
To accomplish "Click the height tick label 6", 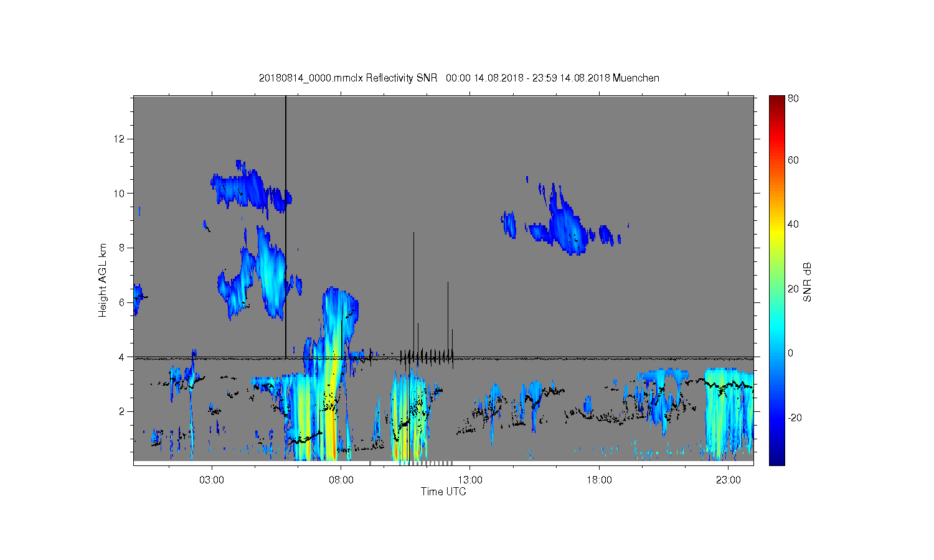I will [x=123, y=302].
